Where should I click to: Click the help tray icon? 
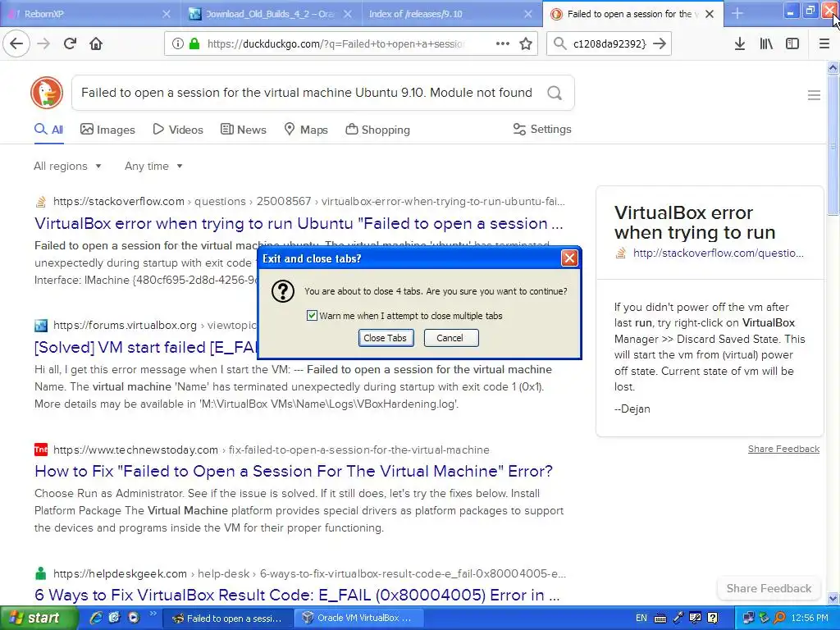713,619
